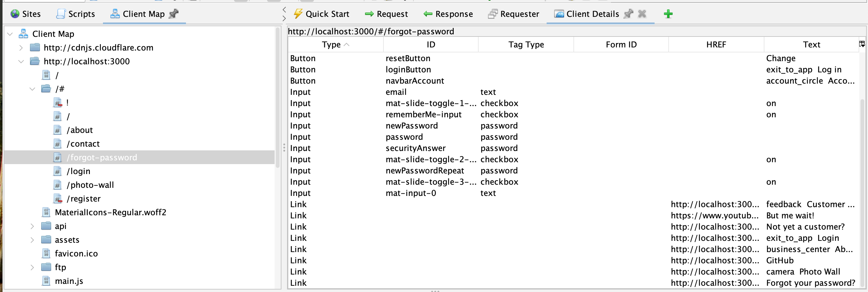Pin the Client Details tab
Screen dimensions: 868x292
pos(628,14)
